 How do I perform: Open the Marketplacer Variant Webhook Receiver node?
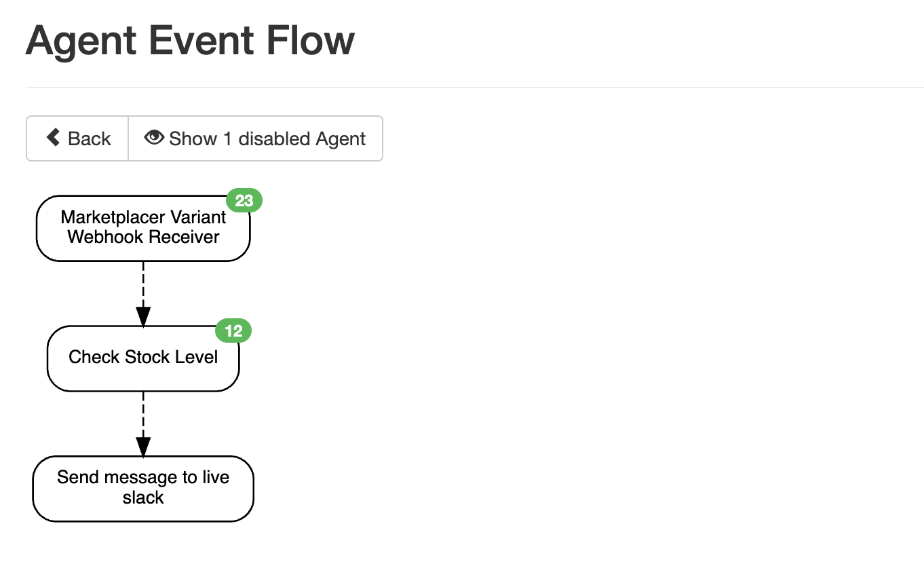click(143, 227)
